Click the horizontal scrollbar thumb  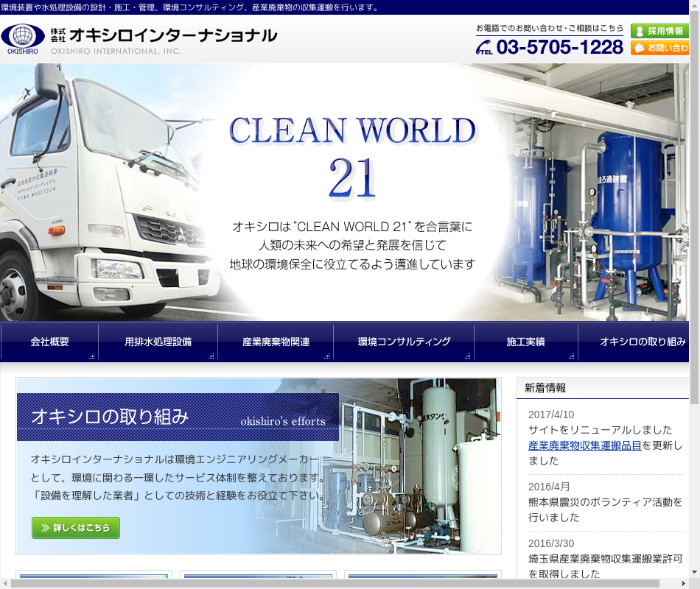(x=335, y=584)
